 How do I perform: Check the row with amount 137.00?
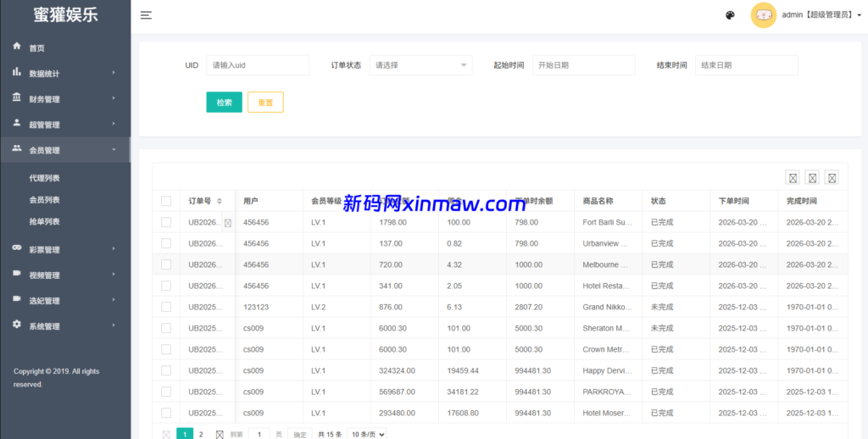[166, 243]
